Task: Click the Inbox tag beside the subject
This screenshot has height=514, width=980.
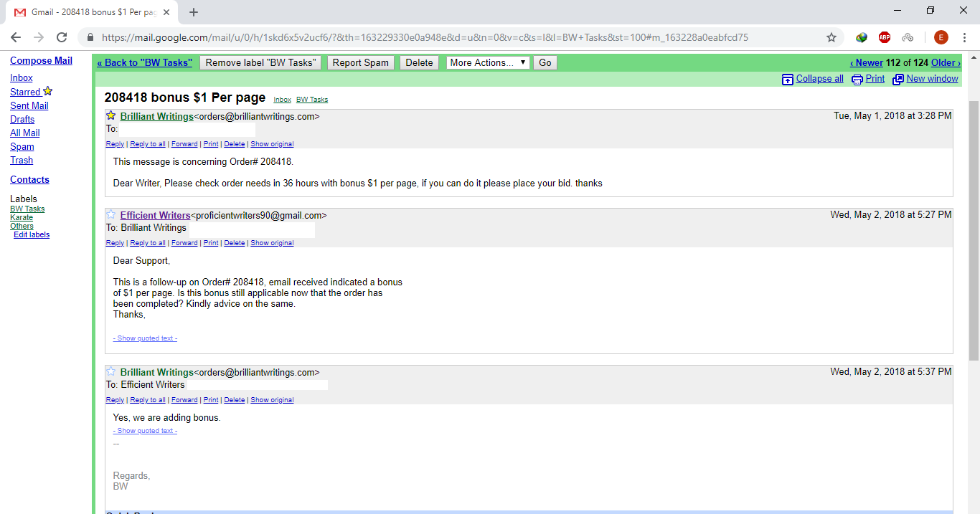Action: click(x=283, y=100)
